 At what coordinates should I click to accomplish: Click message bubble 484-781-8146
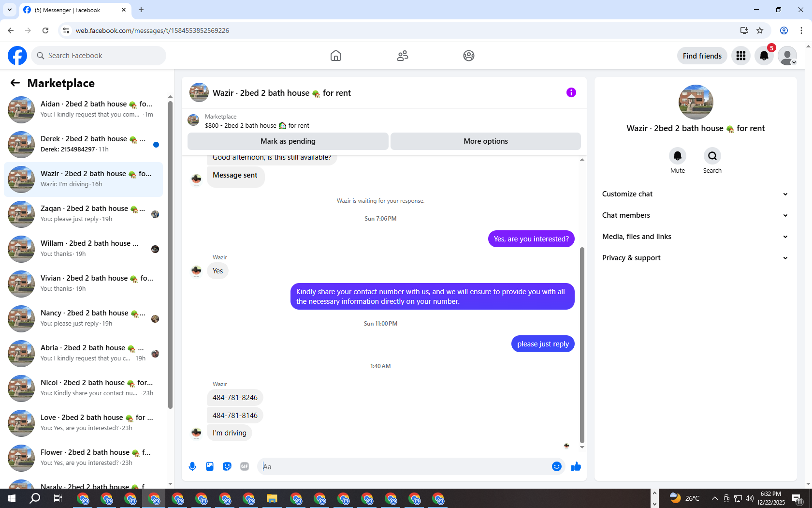[235, 416]
